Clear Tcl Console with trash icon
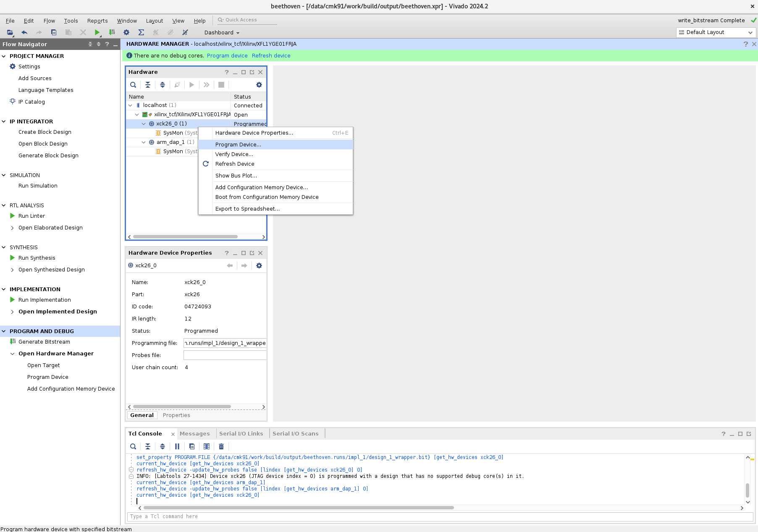 [x=221, y=446]
